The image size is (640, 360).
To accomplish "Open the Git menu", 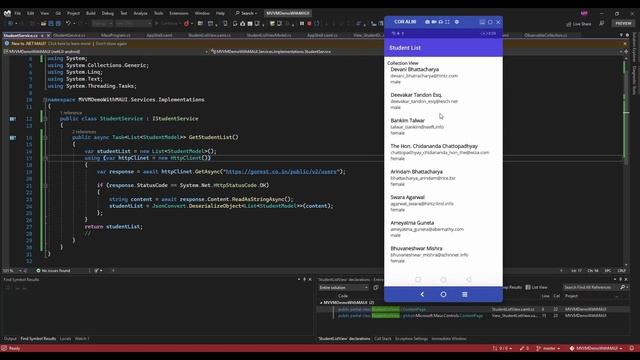I will coord(58,13).
